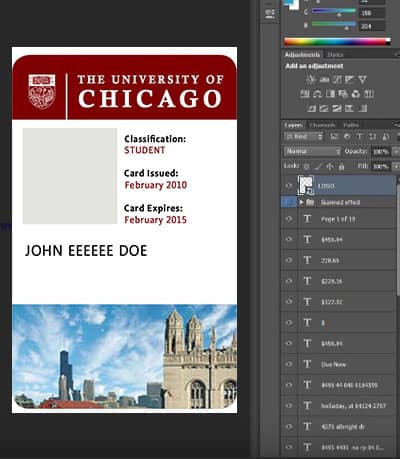Add an Exposure adjustment layer
Image resolution: width=400 pixels, height=459 pixels.
[x=350, y=80]
